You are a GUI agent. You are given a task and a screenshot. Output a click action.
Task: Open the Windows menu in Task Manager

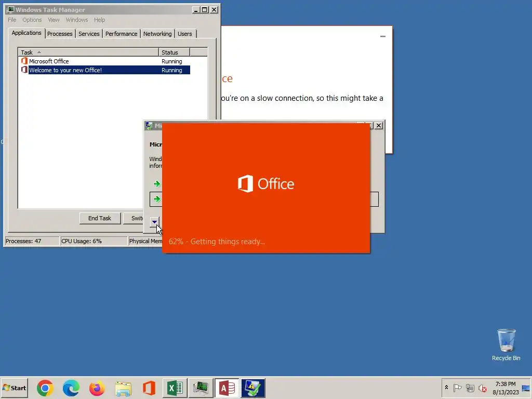(x=77, y=20)
